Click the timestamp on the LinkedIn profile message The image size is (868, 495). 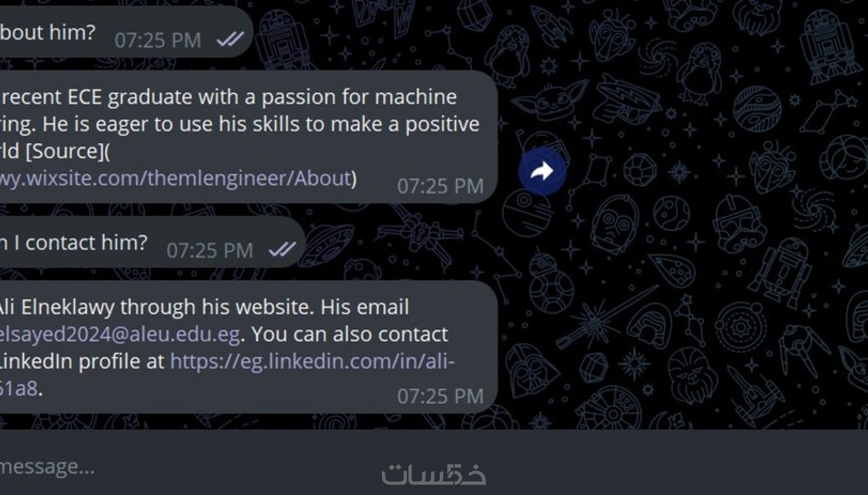440,396
